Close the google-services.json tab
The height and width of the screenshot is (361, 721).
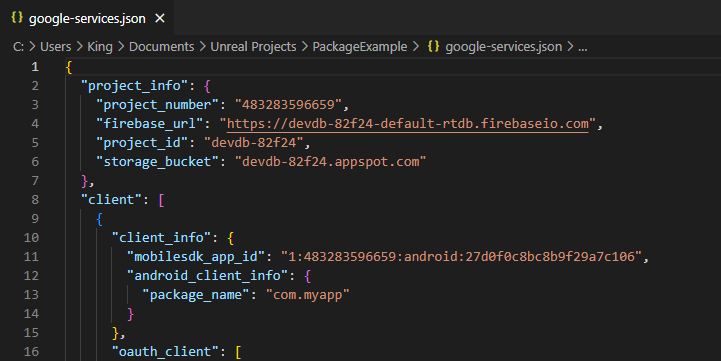(160, 18)
